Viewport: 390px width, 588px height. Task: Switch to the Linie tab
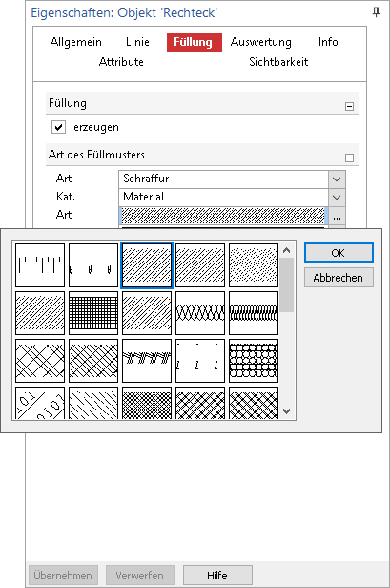[137, 42]
